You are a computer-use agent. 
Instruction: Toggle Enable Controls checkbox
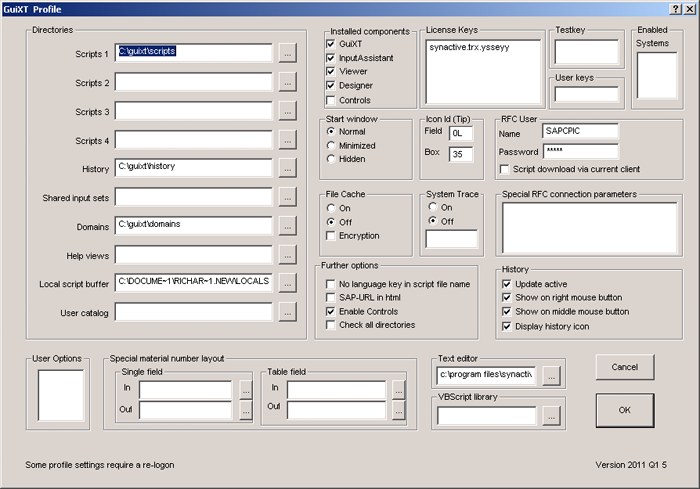[x=331, y=311]
